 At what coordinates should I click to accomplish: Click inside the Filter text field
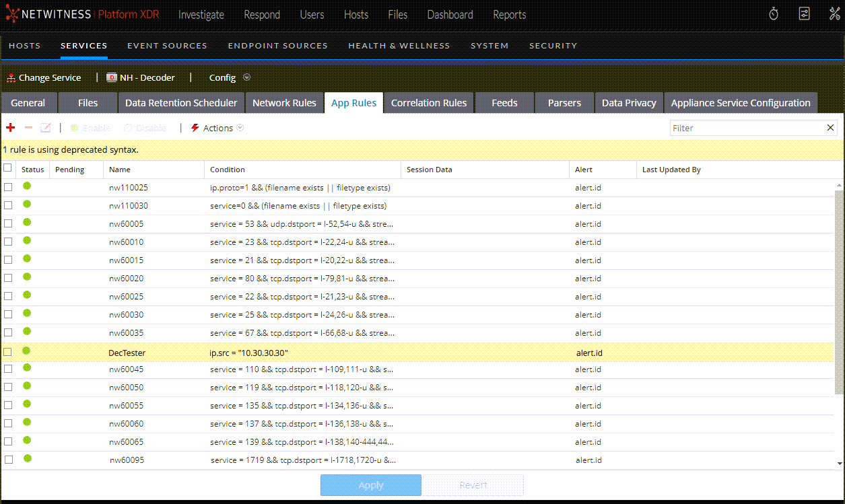click(746, 128)
